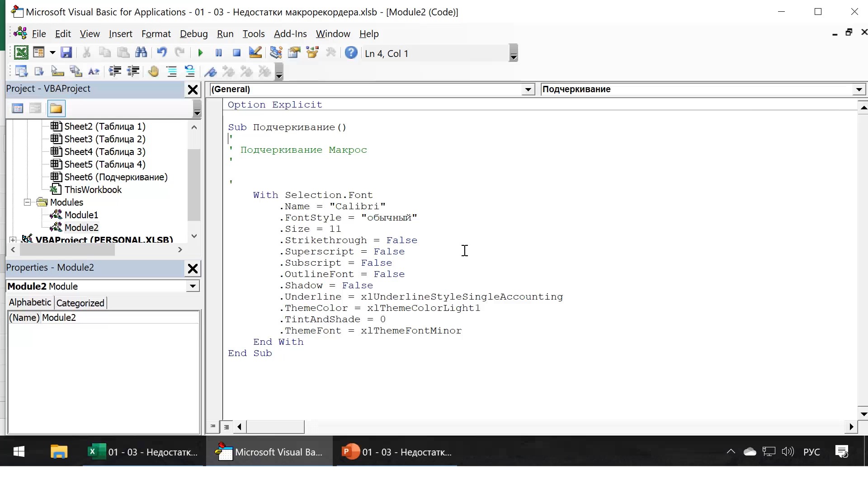This screenshot has width=868, height=488.
Task: Click the code editor vertical scrollbar down arrow
Action: [863, 414]
